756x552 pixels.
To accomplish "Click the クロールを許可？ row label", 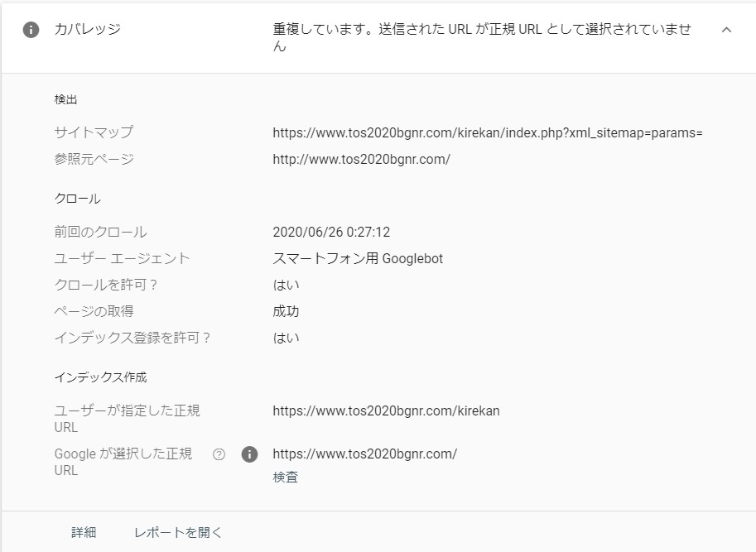I will tap(106, 286).
